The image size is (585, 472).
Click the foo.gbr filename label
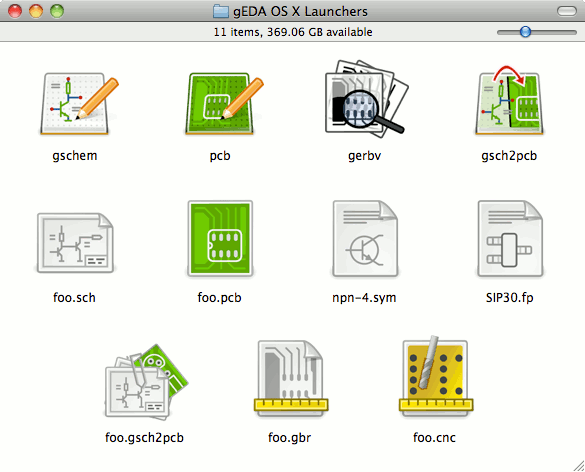click(x=290, y=437)
